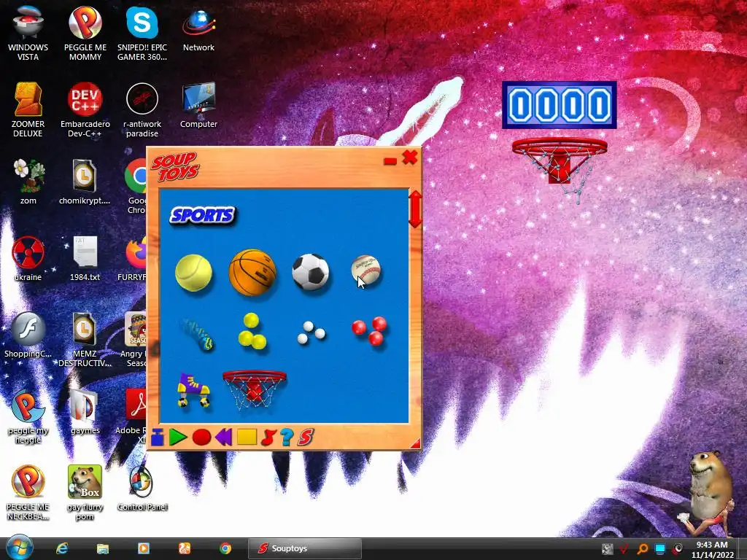
Task: Click the red resize corner triangle
Action: pyautogui.click(x=415, y=443)
